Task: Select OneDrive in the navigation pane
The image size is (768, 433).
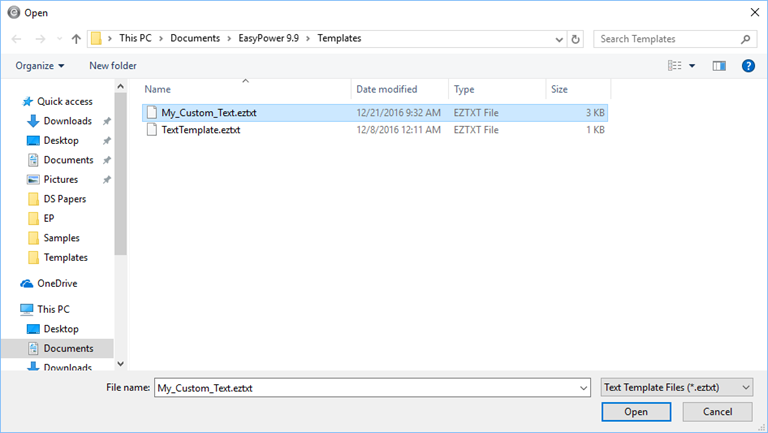Action: coord(59,283)
